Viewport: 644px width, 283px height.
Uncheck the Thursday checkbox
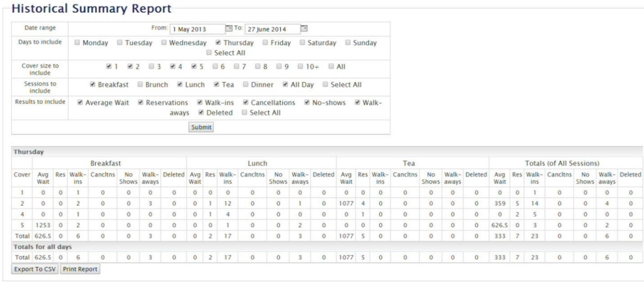(x=218, y=43)
